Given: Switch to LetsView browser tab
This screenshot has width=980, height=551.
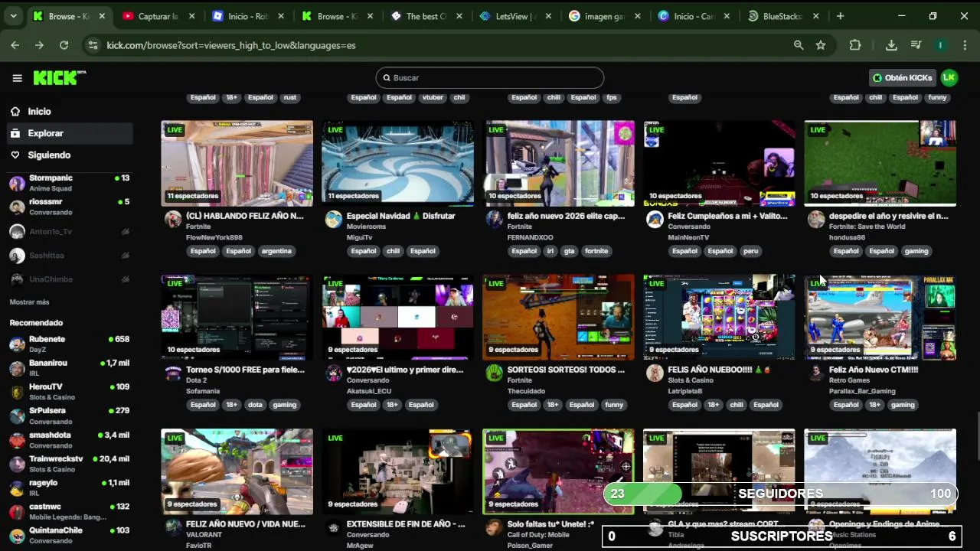Looking at the screenshot, I should pyautogui.click(x=514, y=16).
